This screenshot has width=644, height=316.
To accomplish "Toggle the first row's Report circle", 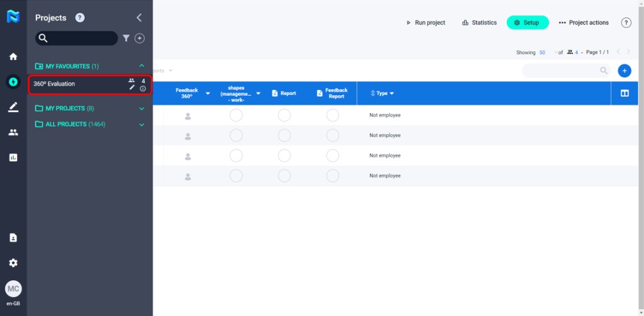I will pyautogui.click(x=284, y=115).
